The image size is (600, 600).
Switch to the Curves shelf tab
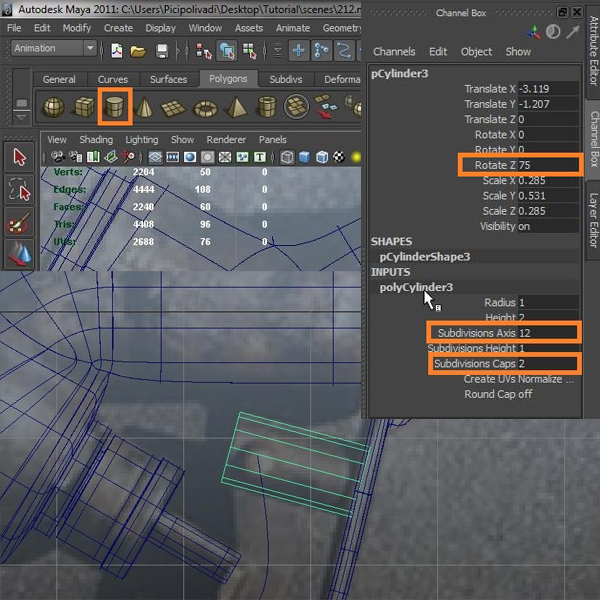[112, 80]
